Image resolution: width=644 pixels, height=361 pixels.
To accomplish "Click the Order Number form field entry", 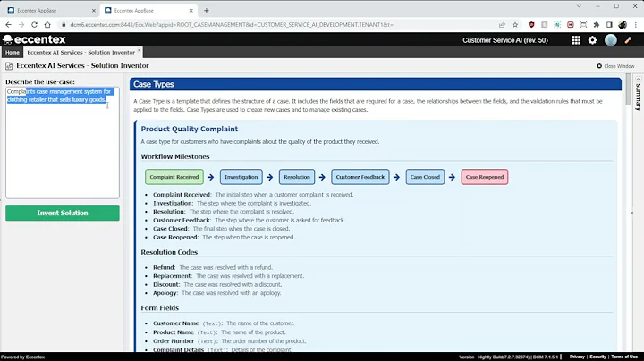I will pos(230,341).
